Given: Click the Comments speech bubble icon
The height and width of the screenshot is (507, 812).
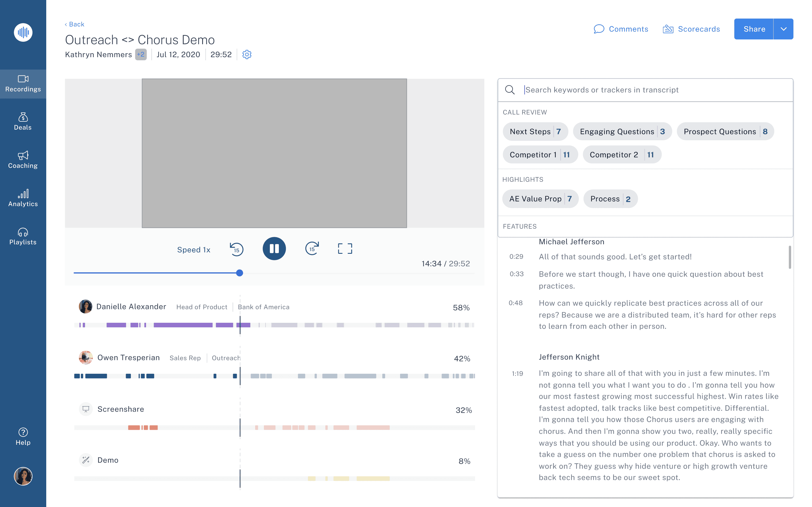Looking at the screenshot, I should point(599,29).
